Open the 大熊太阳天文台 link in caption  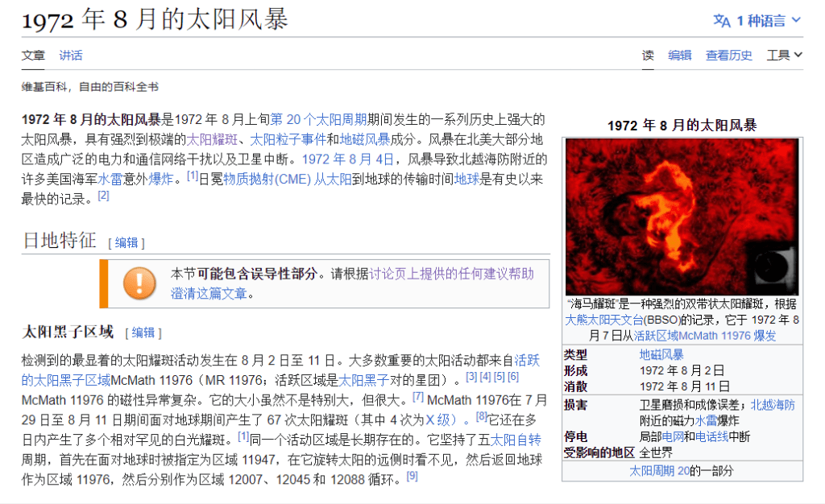tap(604, 320)
